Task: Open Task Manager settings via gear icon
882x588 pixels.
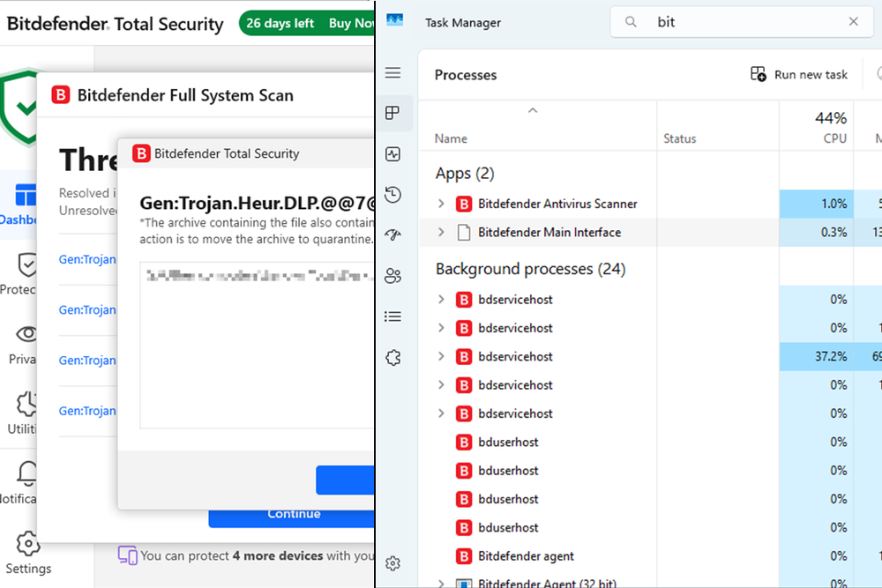Action: coord(392,562)
